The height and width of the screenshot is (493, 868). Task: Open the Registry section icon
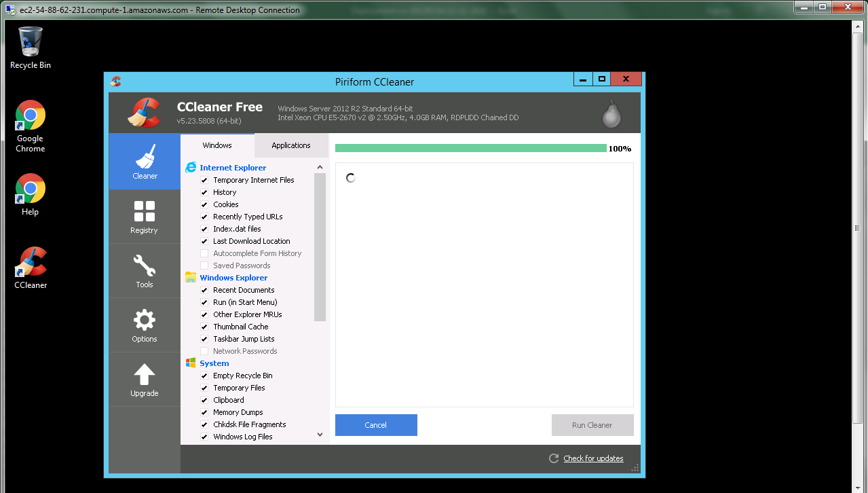coord(145,211)
